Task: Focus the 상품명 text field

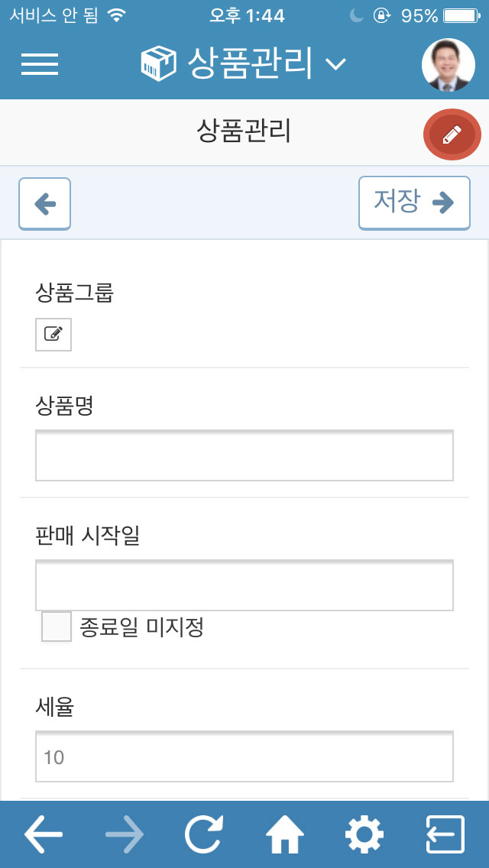Action: (x=244, y=456)
